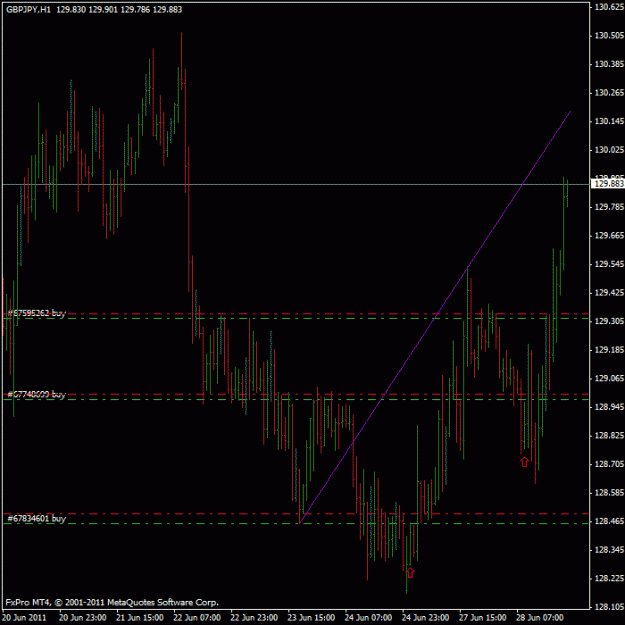Click the 27 Jun 15:00 time label

click(x=483, y=618)
